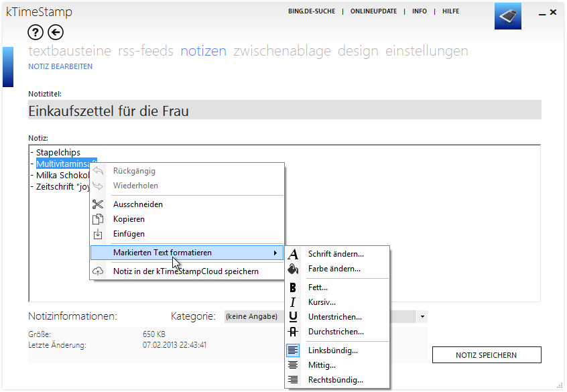
Task: Choose Kopieren from the context menu
Action: (187, 219)
